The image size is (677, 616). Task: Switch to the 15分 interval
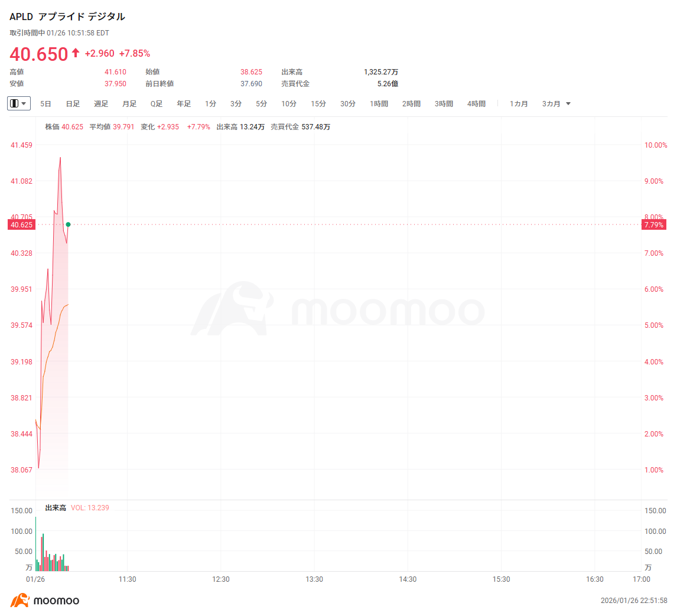tap(318, 104)
